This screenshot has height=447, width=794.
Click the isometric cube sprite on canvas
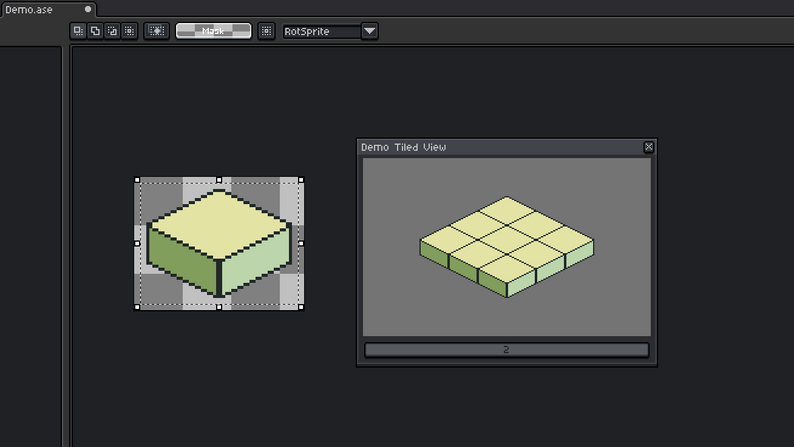pos(219,243)
